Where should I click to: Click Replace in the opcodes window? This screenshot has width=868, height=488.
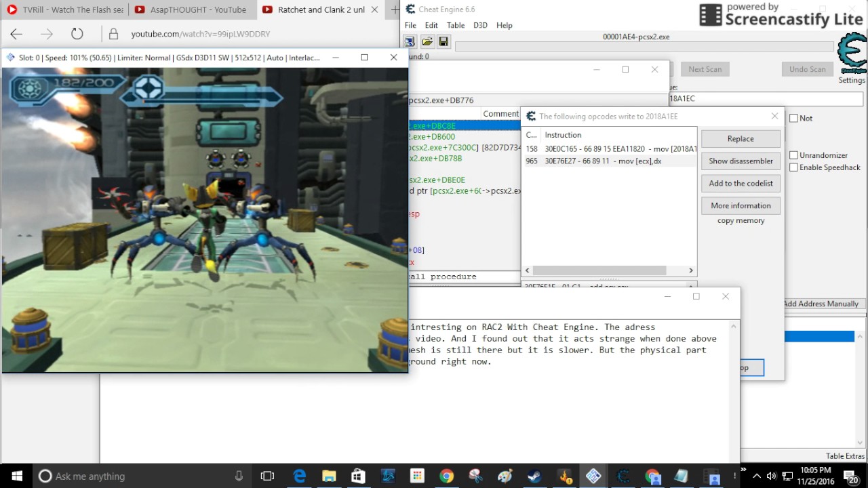[741, 138]
